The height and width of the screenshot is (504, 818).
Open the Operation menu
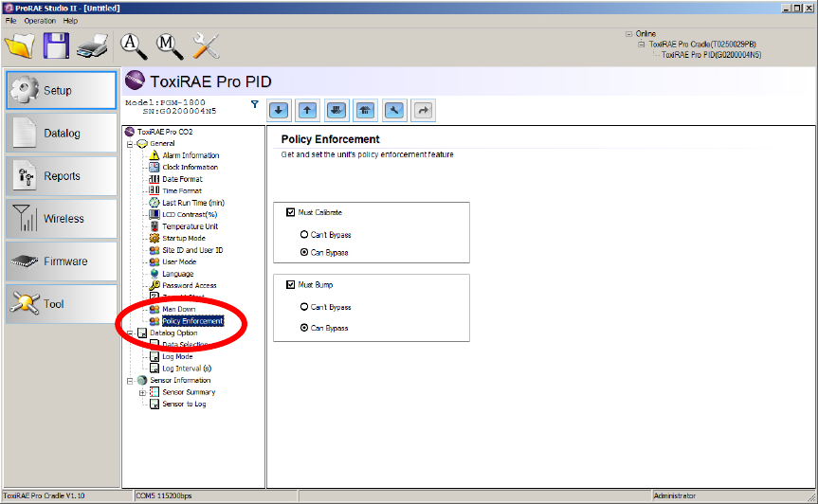click(40, 21)
